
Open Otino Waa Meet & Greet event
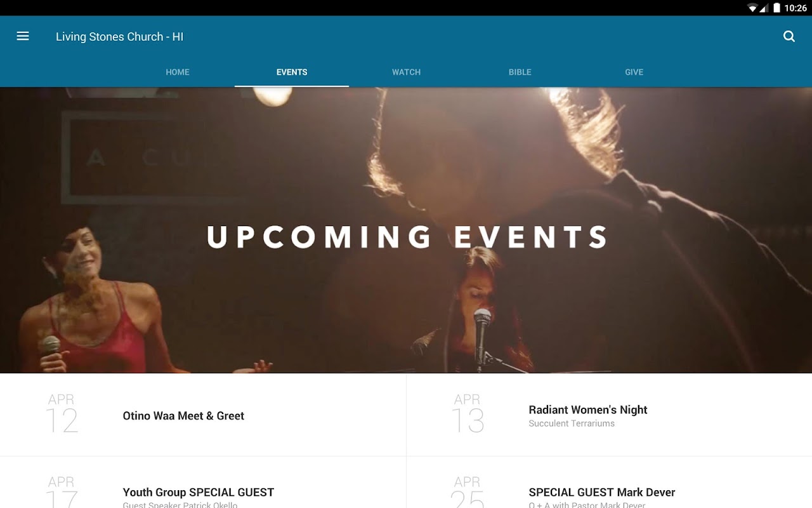click(x=203, y=415)
